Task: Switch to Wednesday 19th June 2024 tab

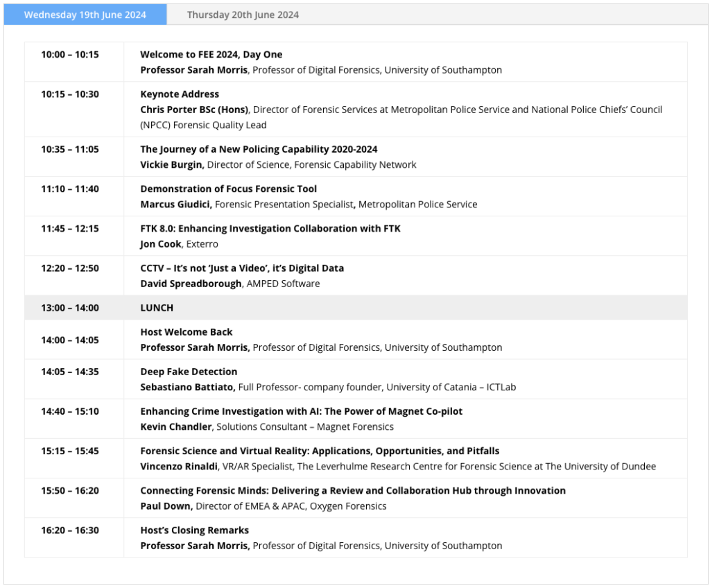Action: coord(85,15)
